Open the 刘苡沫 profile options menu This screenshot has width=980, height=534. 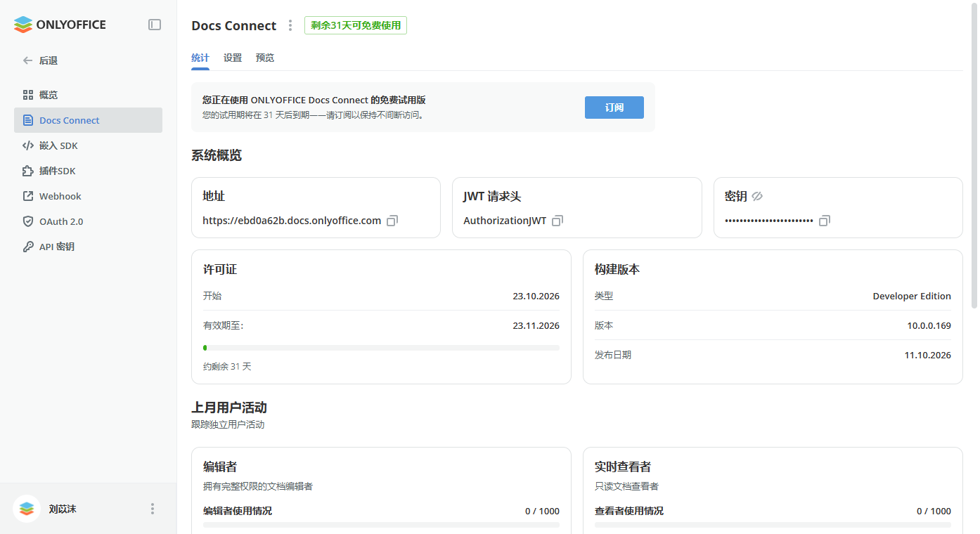click(153, 509)
